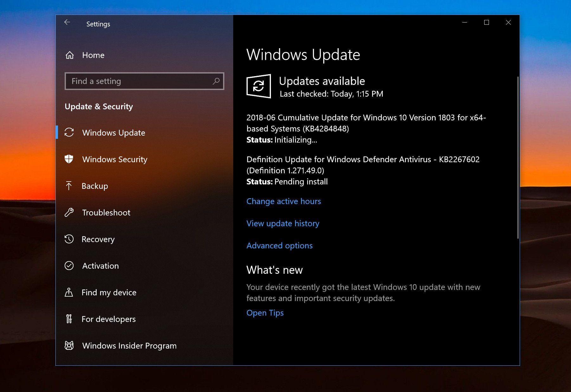Open Advanced options link
Image resolution: width=571 pixels, height=392 pixels.
coord(279,246)
